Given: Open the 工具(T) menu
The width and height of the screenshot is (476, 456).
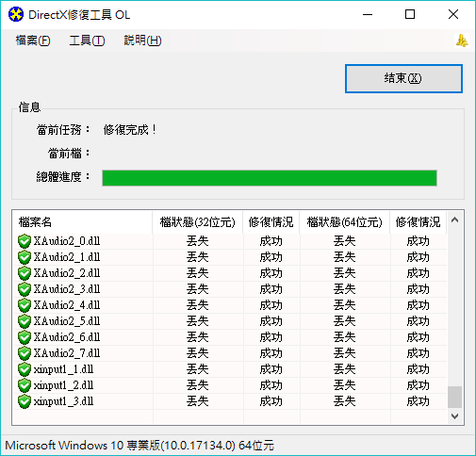Looking at the screenshot, I should (x=87, y=41).
